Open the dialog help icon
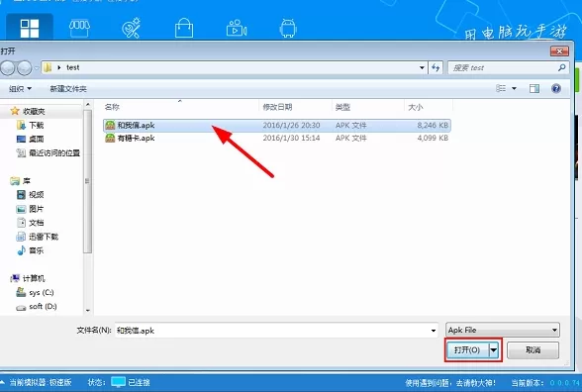Image resolution: width=582 pixels, height=392 pixels. click(x=556, y=88)
